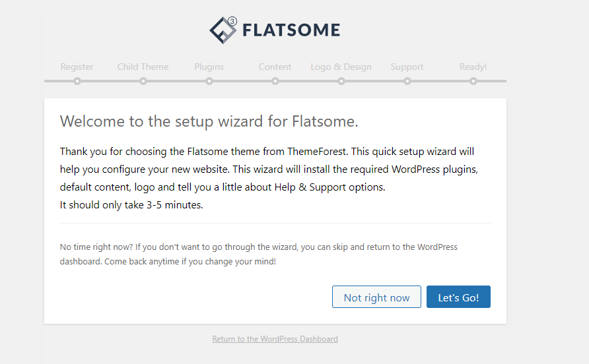589x364 pixels.
Task: Select the Child Theme step label
Action: click(x=143, y=67)
